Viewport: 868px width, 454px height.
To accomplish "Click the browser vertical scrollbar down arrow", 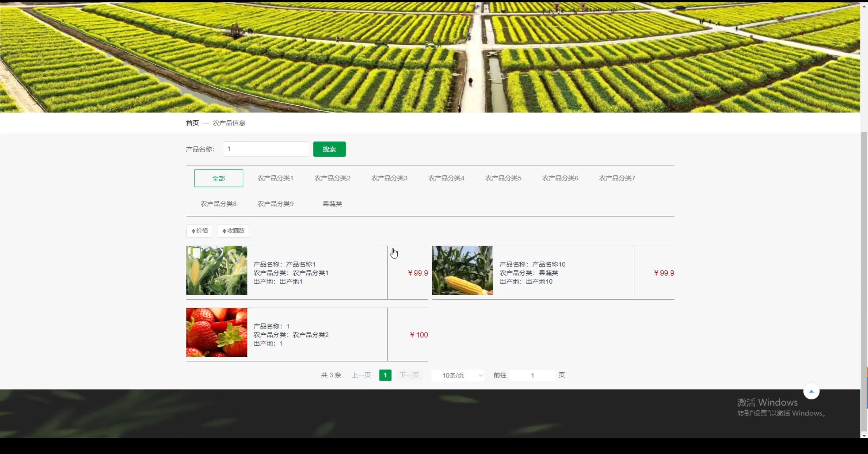I will point(864,436).
